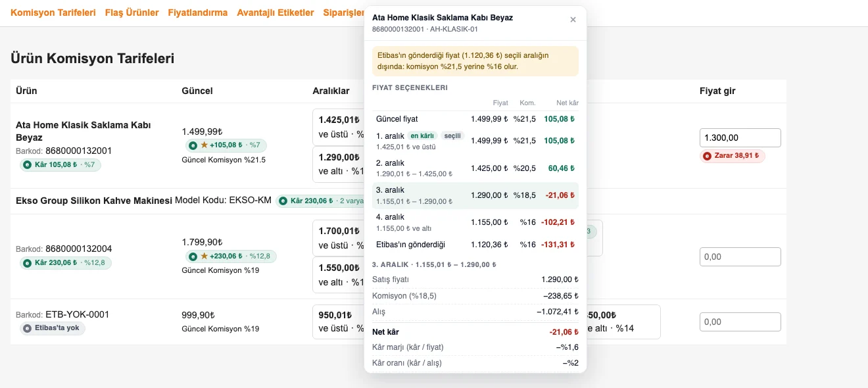Select the 1.550,00₺ range card
This screenshot has width=868, height=388.
click(x=339, y=275)
